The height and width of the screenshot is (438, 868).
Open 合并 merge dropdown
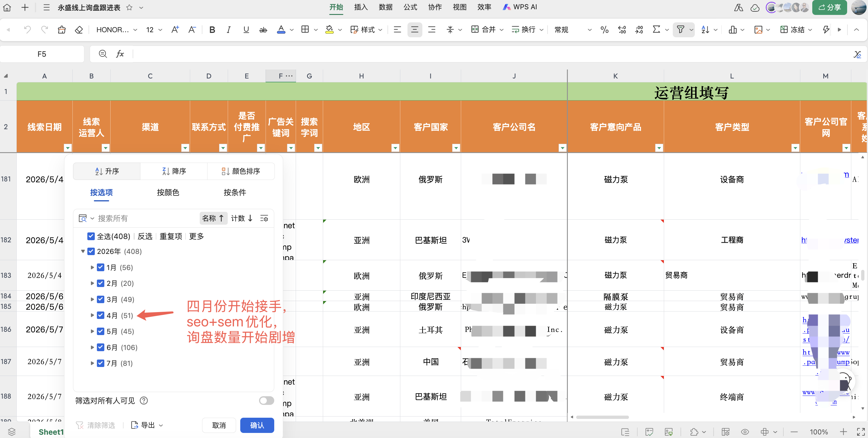click(487, 30)
